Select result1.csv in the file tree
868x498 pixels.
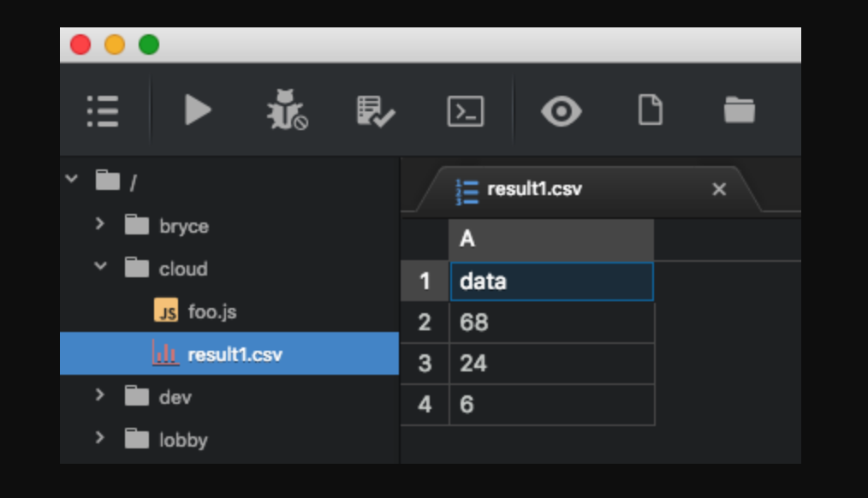pyautogui.click(x=234, y=354)
